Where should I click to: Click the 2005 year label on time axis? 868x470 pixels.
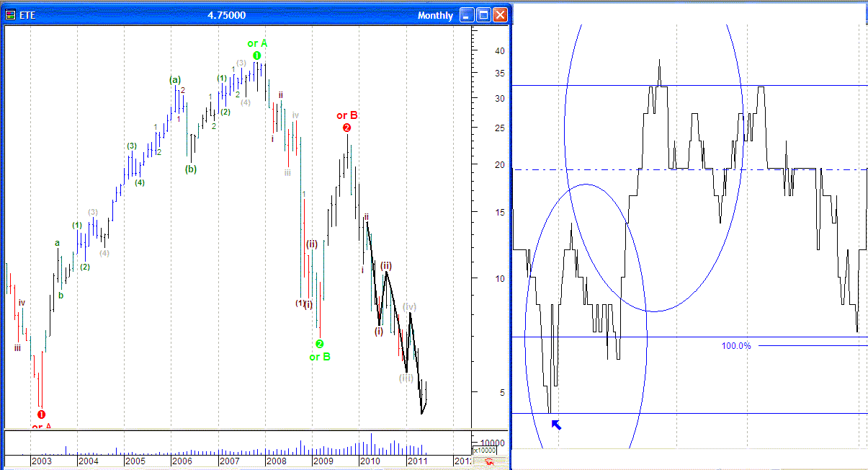135,461
